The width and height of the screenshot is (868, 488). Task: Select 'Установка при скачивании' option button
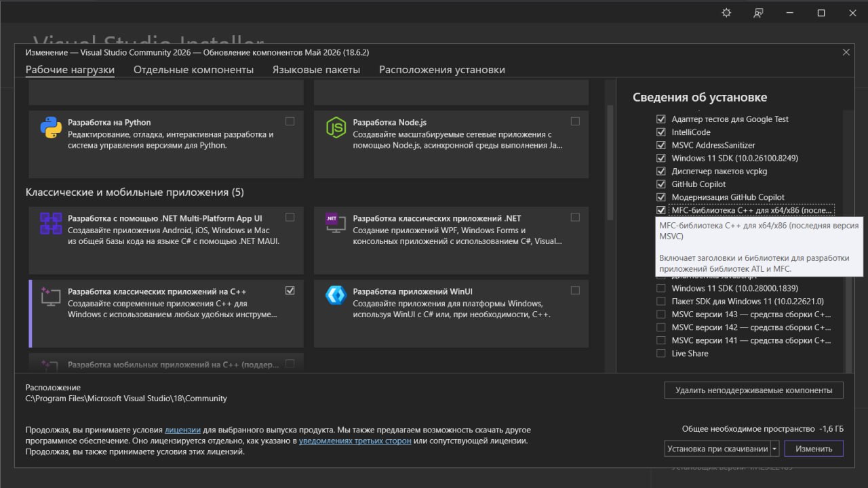[717, 449]
